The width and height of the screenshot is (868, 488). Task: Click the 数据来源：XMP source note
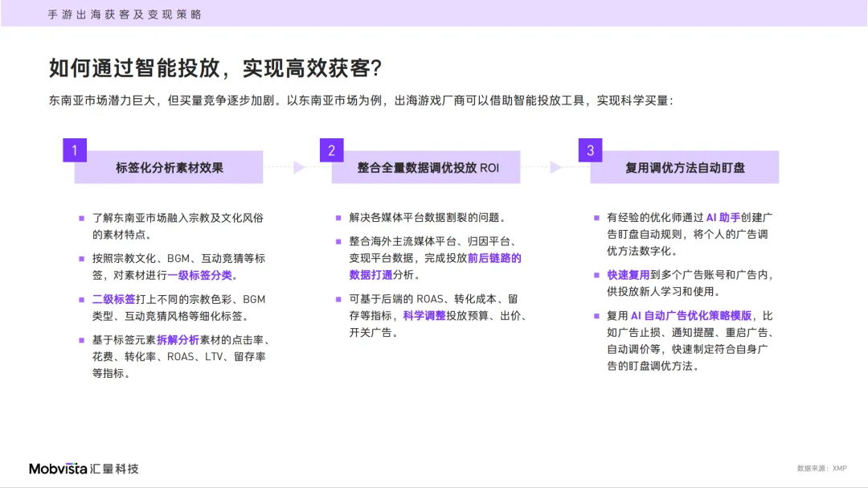pos(821,468)
